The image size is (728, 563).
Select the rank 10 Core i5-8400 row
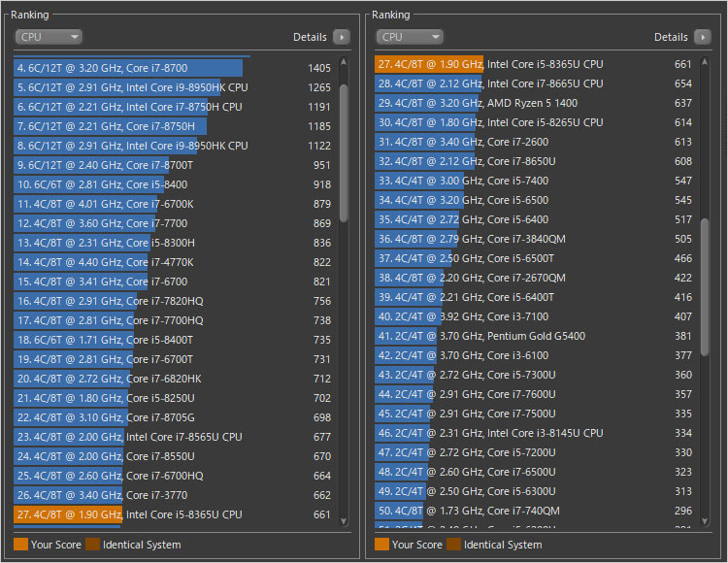[x=173, y=184]
